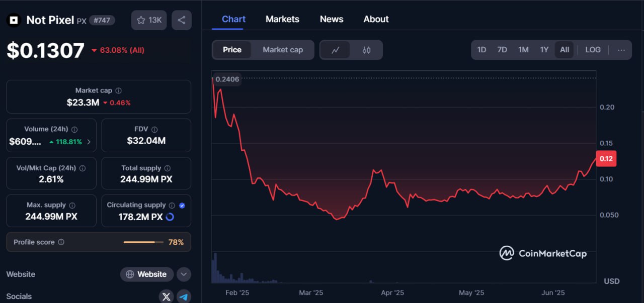Click the 178.2M PX value
Image resolution: width=644 pixels, height=303 pixels.
point(141,217)
